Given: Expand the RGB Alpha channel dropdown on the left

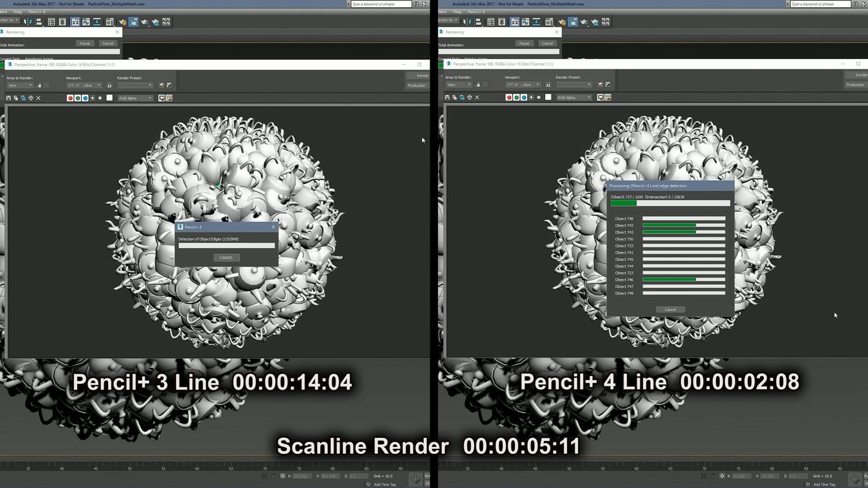Looking at the screenshot, I should [135, 98].
